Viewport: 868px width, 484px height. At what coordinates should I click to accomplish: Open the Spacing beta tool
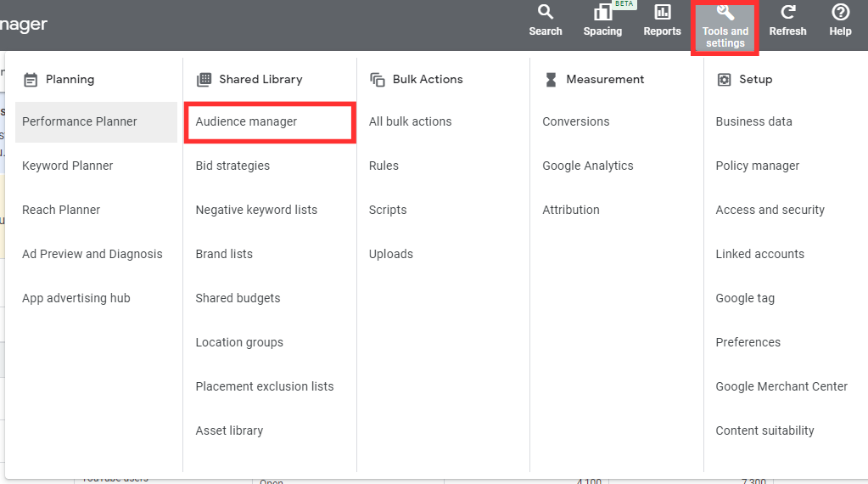(x=602, y=20)
